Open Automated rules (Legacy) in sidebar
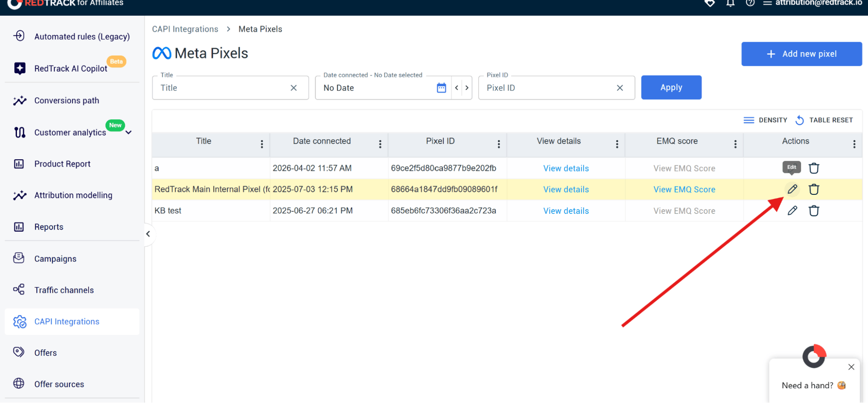 click(82, 36)
